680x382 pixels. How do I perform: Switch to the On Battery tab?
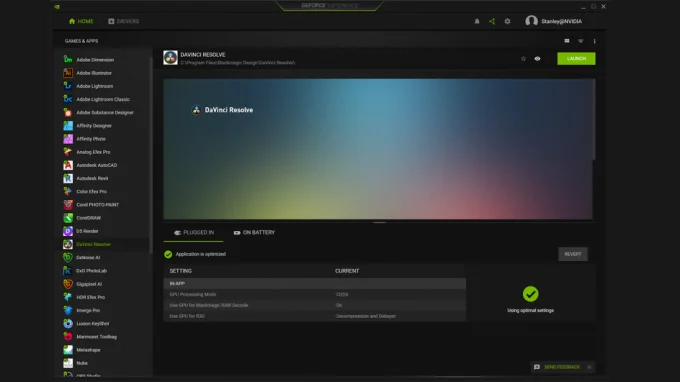254,233
